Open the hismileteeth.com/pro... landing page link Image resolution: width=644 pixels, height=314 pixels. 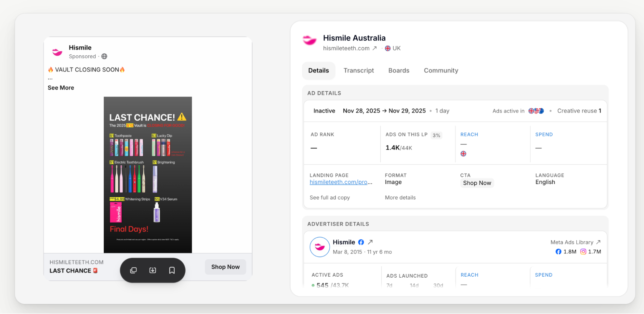(x=341, y=182)
